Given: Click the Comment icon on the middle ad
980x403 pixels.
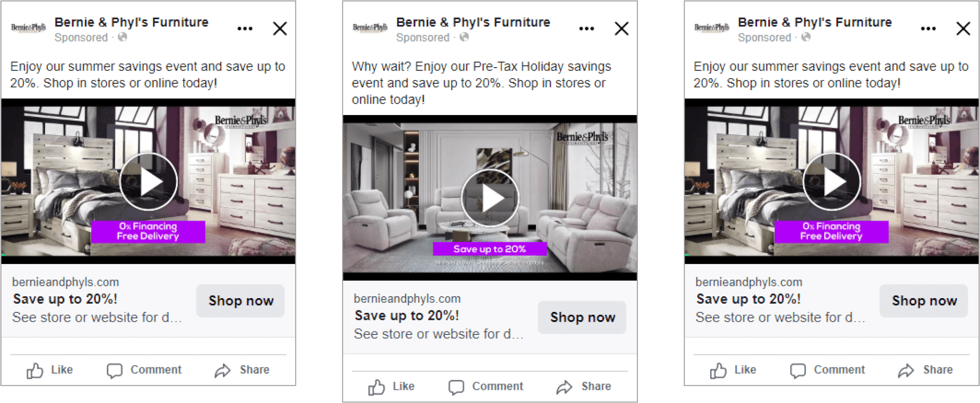Looking at the screenshot, I should click(x=456, y=387).
